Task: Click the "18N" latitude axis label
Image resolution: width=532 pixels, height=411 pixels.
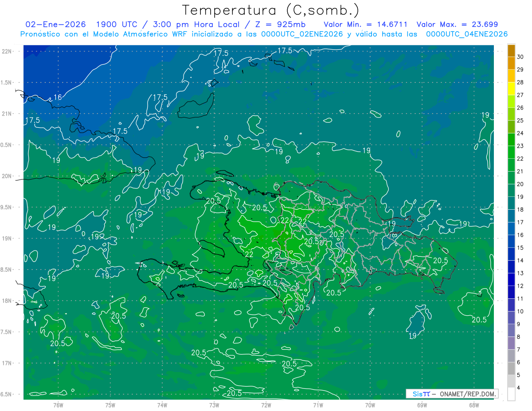Action: coord(7,301)
